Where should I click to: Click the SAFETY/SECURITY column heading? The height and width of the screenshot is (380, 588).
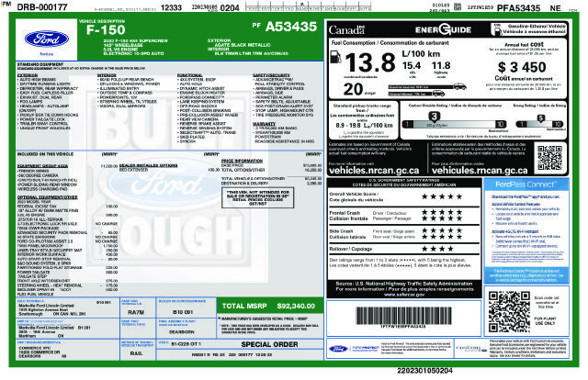click(x=271, y=75)
